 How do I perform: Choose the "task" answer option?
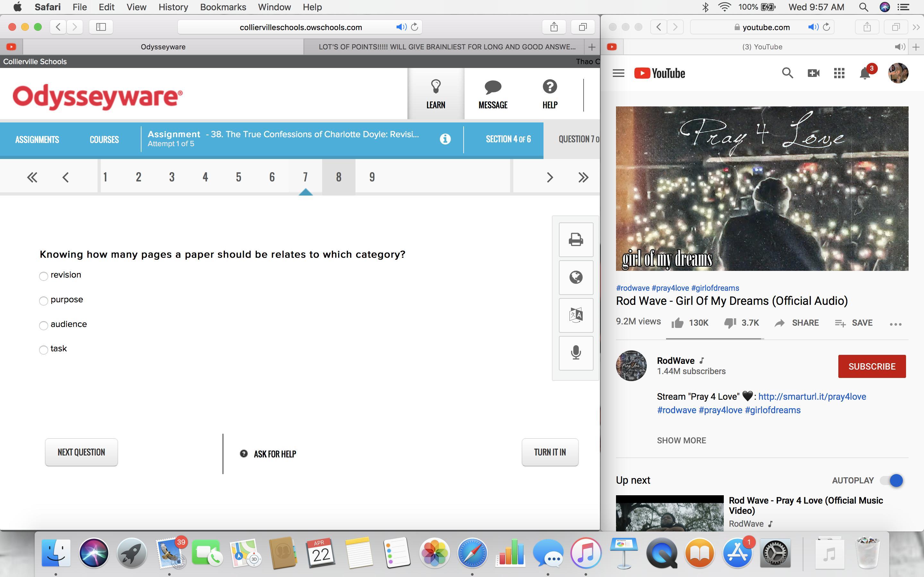(44, 349)
